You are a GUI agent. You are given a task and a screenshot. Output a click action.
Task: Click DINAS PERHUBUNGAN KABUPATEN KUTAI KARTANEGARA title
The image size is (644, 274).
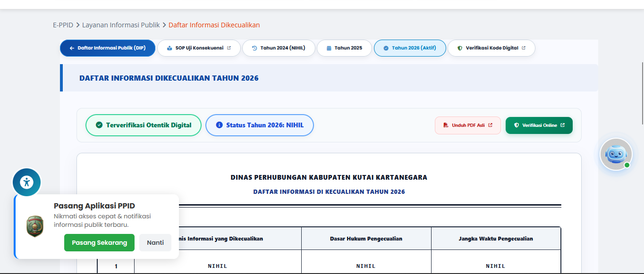329,178
